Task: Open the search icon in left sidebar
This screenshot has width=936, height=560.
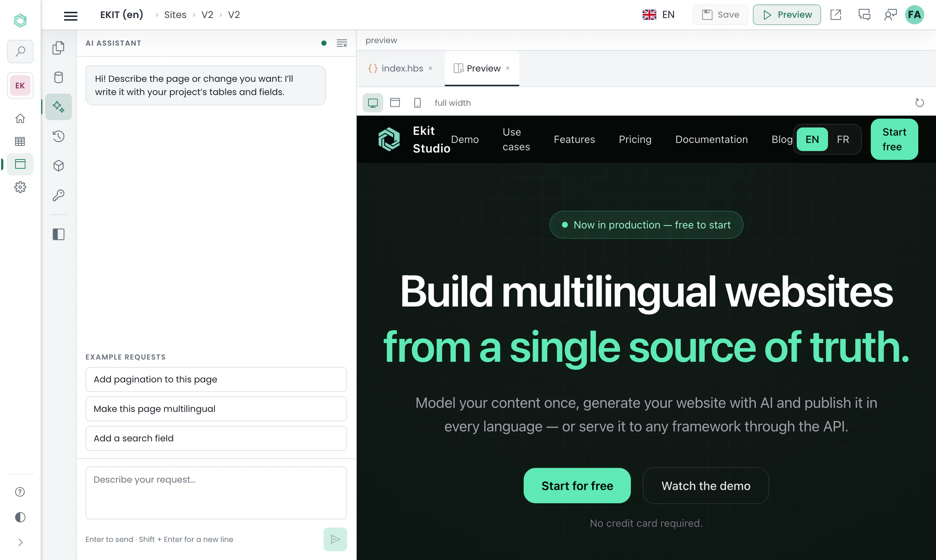Action: point(20,51)
